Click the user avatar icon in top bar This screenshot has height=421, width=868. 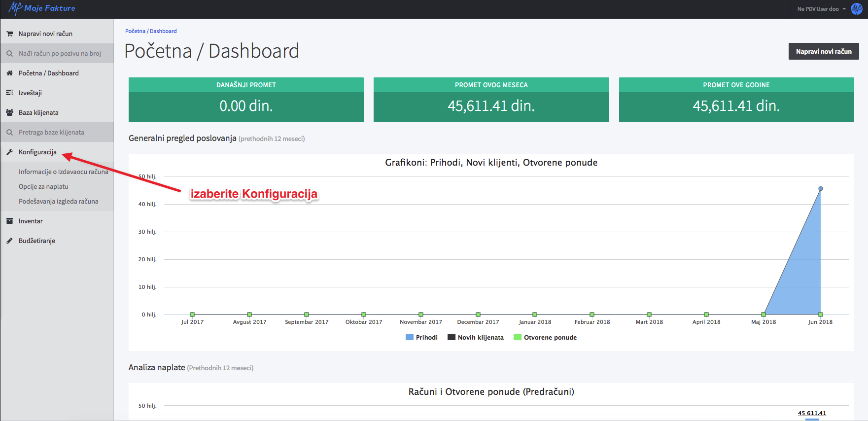pos(857,9)
